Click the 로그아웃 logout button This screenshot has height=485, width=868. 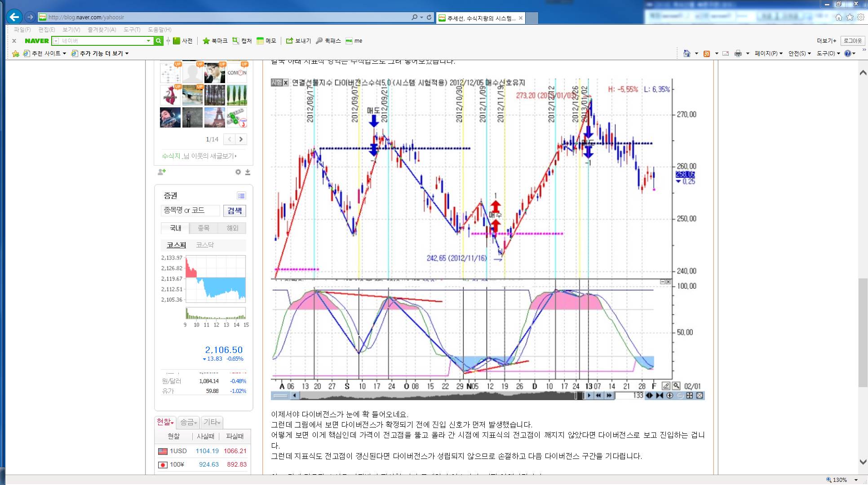(x=852, y=41)
